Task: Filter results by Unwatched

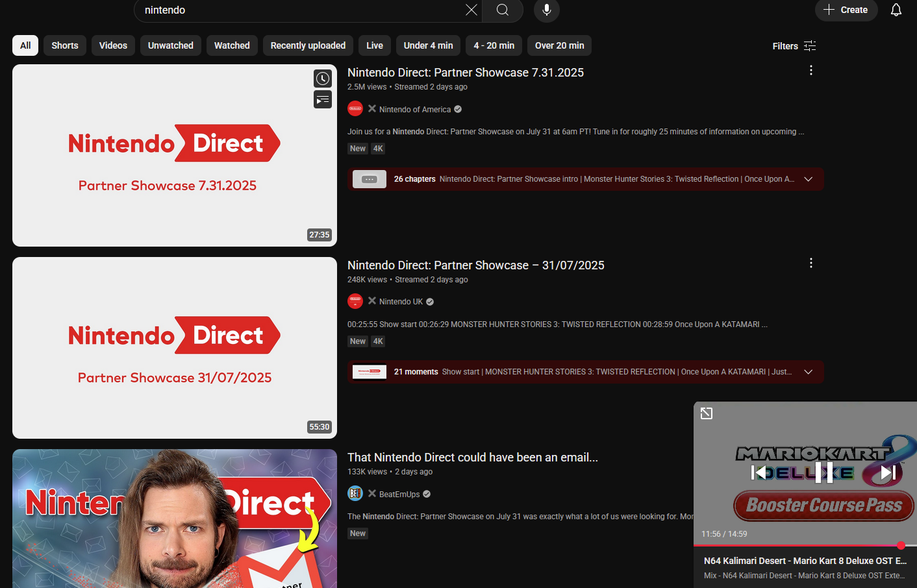Action: (171, 45)
